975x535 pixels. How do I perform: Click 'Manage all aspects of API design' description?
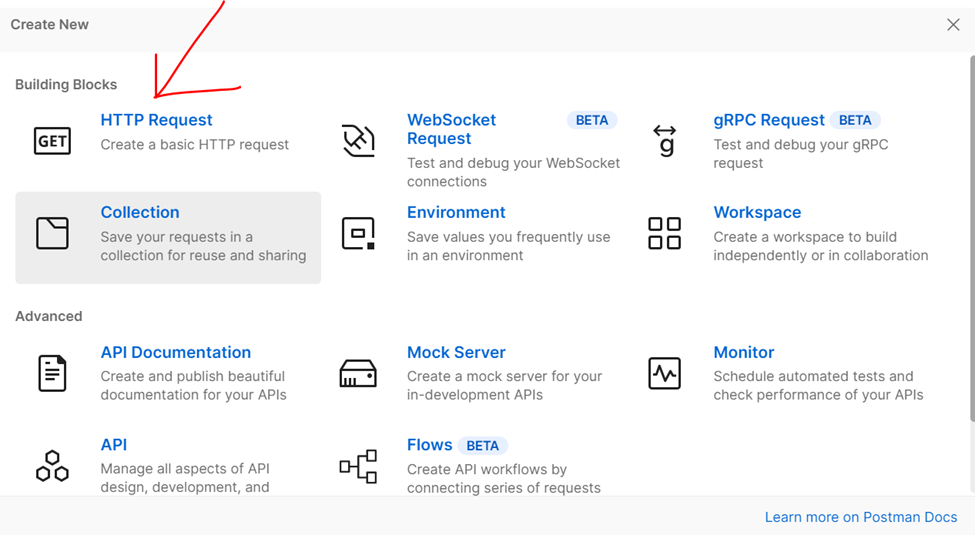point(185,478)
